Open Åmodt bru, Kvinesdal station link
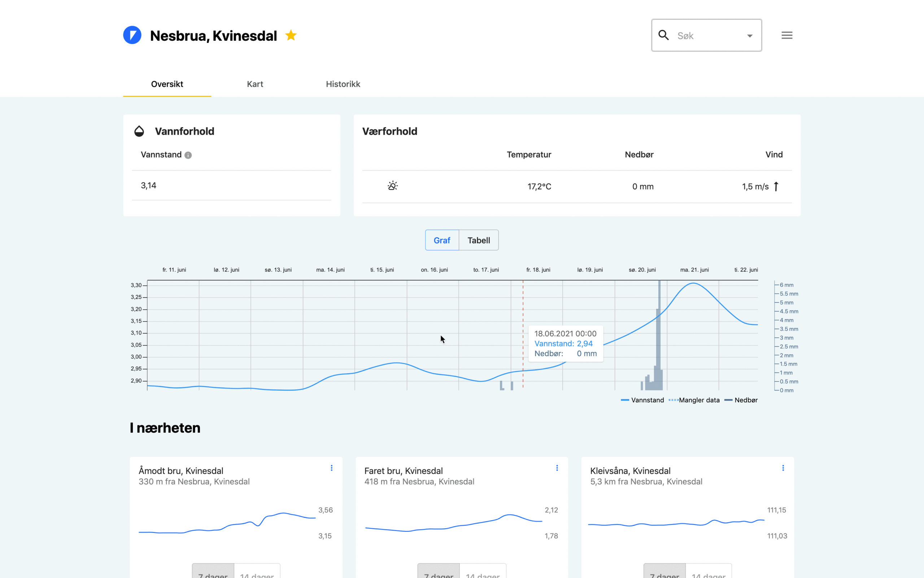This screenshot has height=578, width=924. pyautogui.click(x=180, y=471)
